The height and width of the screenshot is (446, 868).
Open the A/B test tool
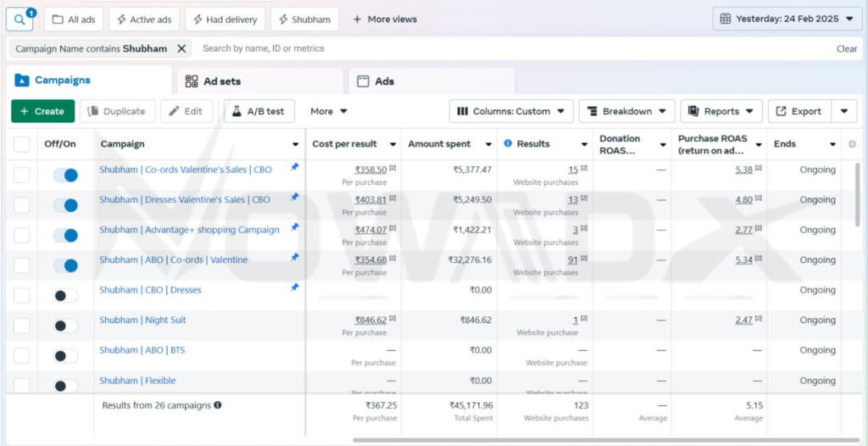[x=259, y=111]
